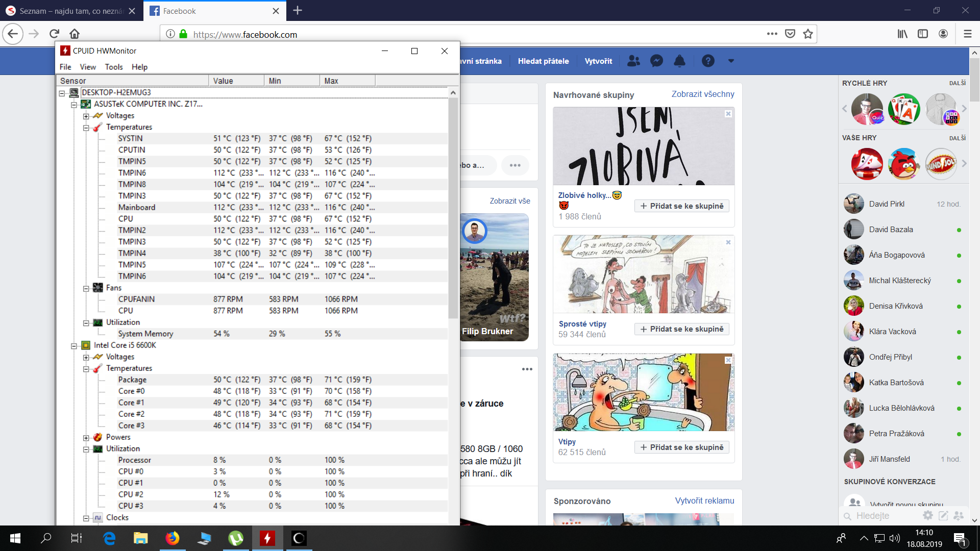980x551 pixels.
Task: Open Facebook Messenger icon in top bar
Action: coord(656,61)
